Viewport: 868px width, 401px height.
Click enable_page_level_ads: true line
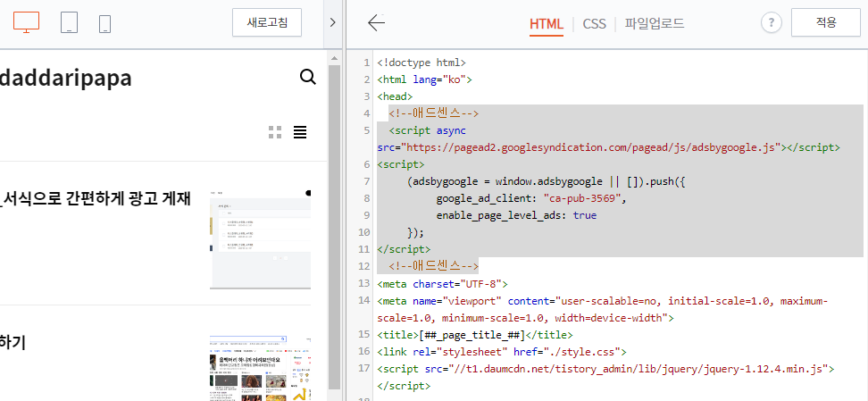(516, 215)
